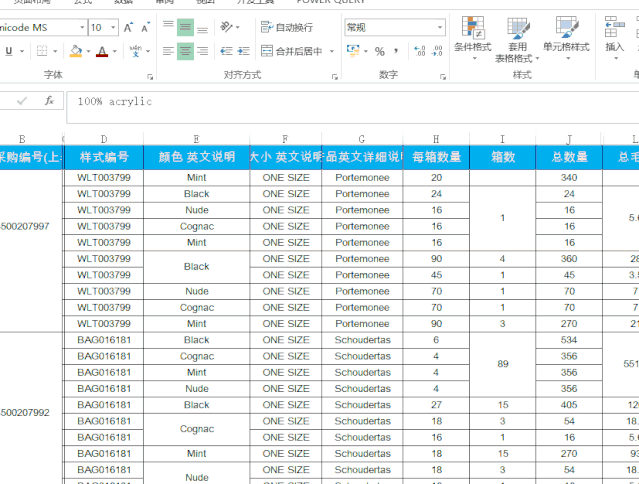This screenshot has height=484, width=639.
Task: Click the 每箱数量 header cell
Action: (x=436, y=157)
